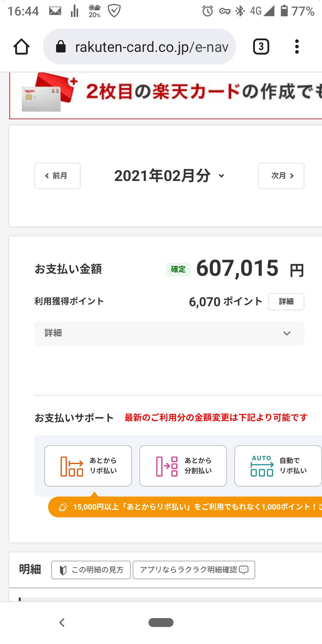Expand the gray 詳細 payment details section
322x644 pixels.
point(169,333)
